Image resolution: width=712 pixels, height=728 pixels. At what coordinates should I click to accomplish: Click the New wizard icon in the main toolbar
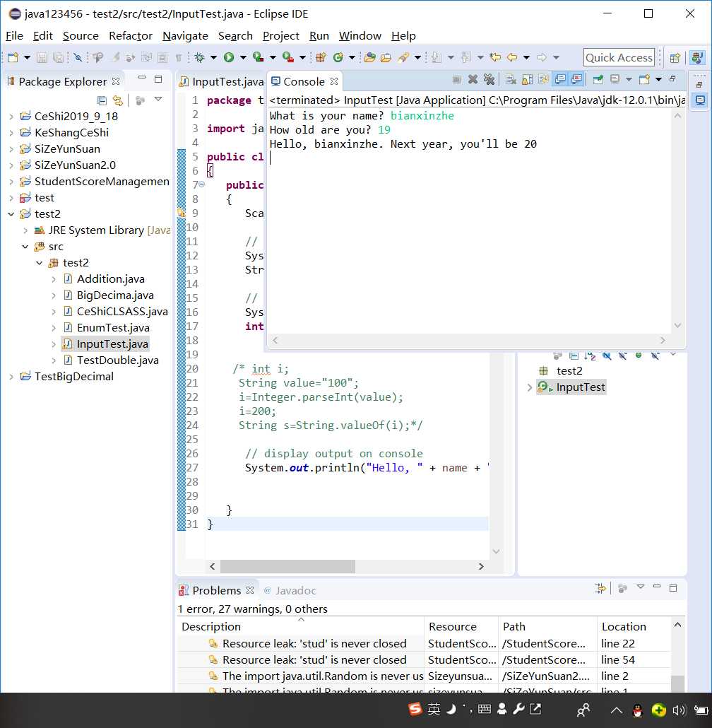pyautogui.click(x=13, y=57)
